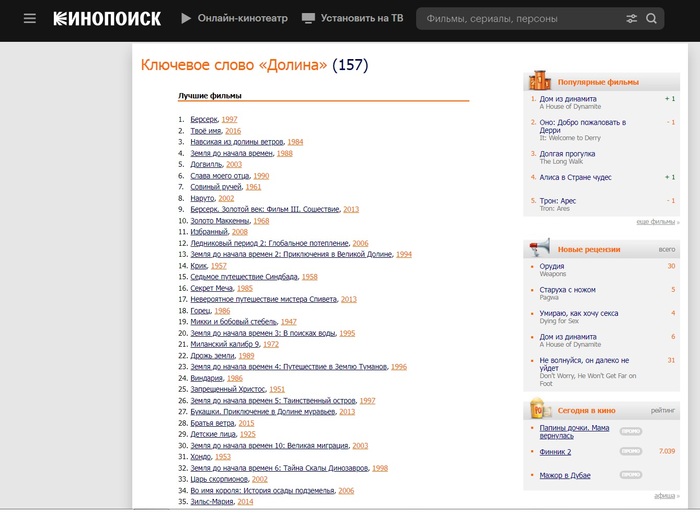This screenshot has height=513, width=700.
Task: Click the play icon beside Онлайн-кинотеатр
Action: pyautogui.click(x=186, y=19)
